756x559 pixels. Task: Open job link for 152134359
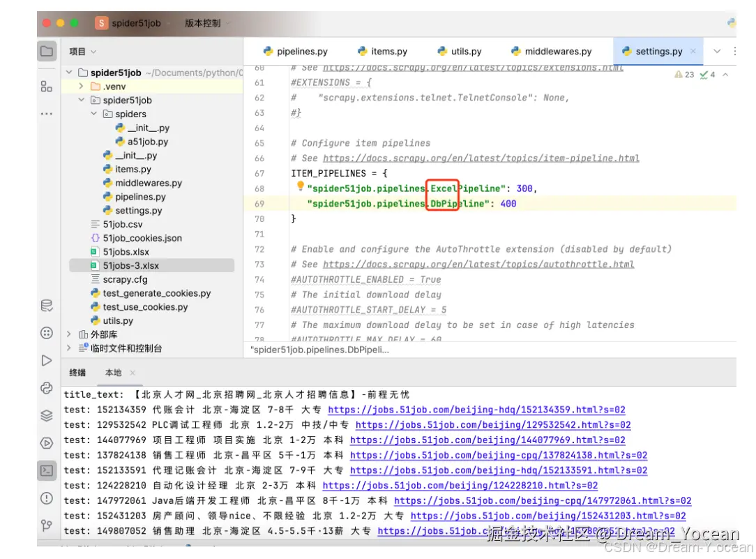coord(476,410)
